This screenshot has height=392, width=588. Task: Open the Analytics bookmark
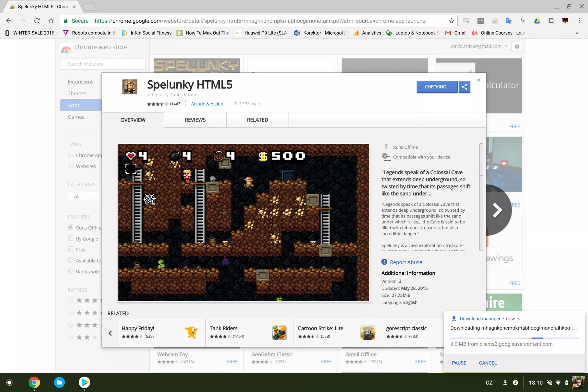coord(367,33)
